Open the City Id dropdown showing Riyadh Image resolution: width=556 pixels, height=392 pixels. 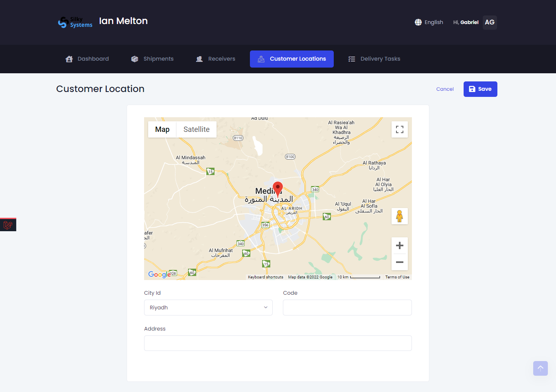pos(208,307)
